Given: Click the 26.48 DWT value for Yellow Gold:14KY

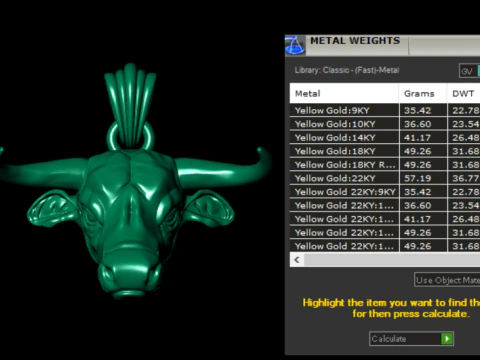Looking at the screenshot, I should (466, 138).
